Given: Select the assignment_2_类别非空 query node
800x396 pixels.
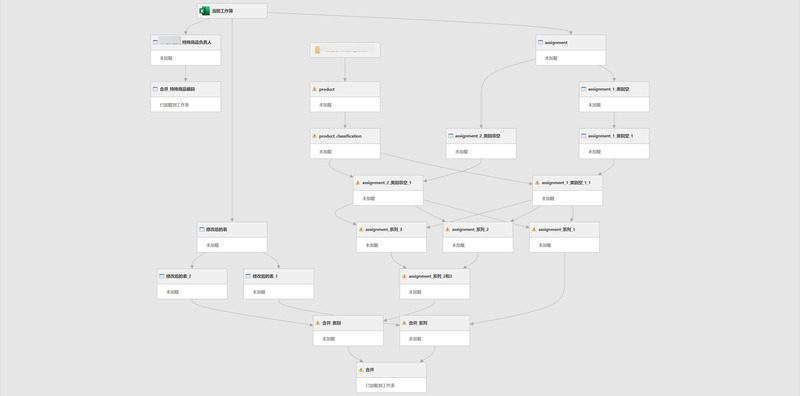Looking at the screenshot, I should point(481,143).
